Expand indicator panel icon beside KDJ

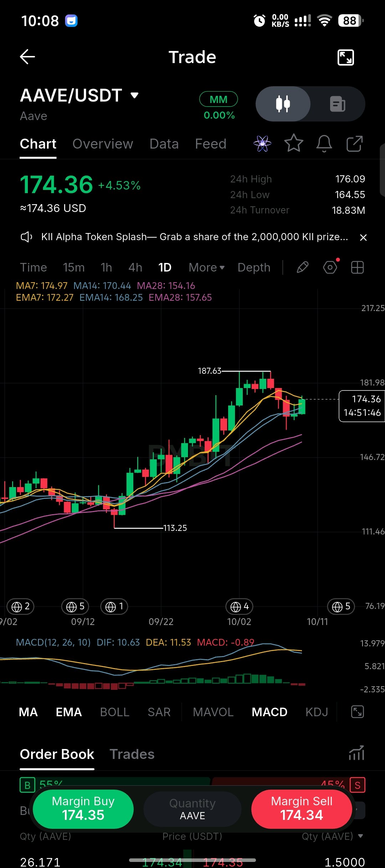[357, 712]
